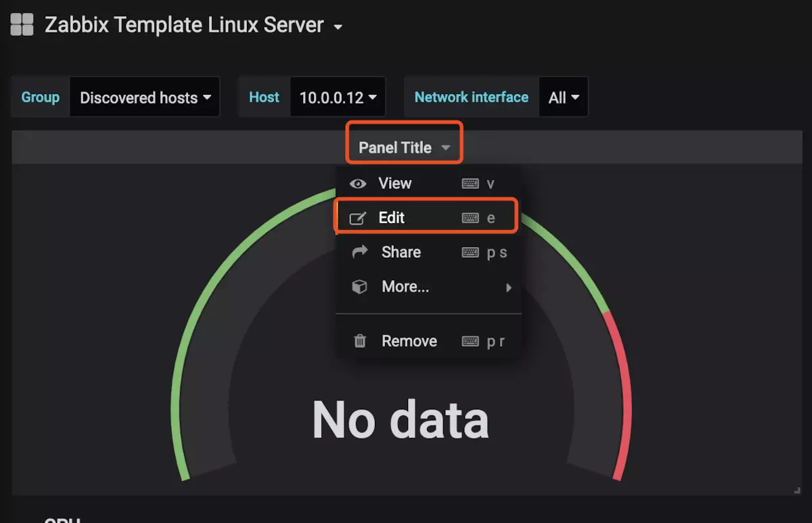This screenshot has height=523, width=812.
Task: Choose Edit from the panel menu
Action: 427,218
